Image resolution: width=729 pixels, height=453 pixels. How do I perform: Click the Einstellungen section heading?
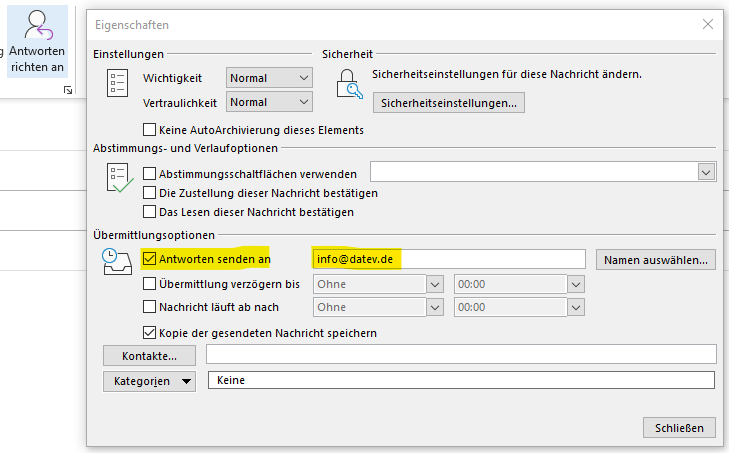(128, 54)
